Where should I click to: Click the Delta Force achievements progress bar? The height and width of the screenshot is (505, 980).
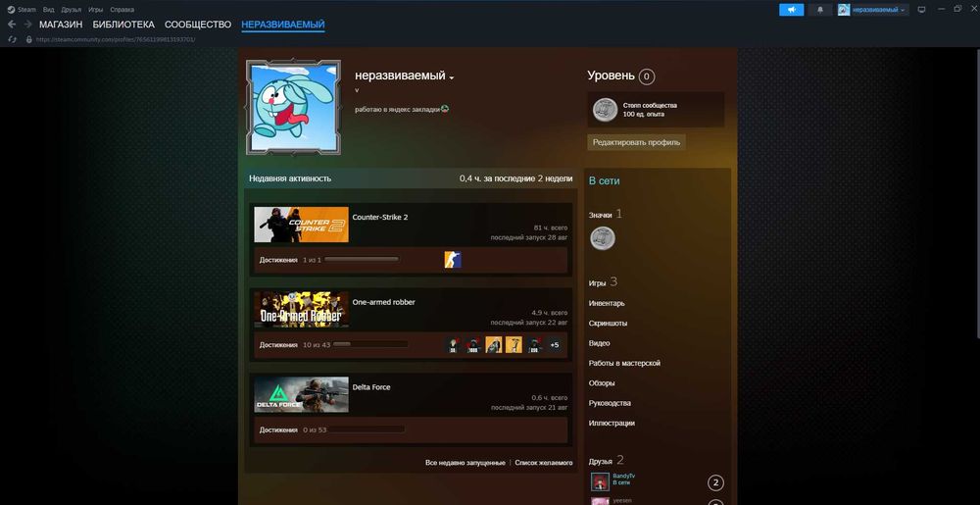coord(367,429)
